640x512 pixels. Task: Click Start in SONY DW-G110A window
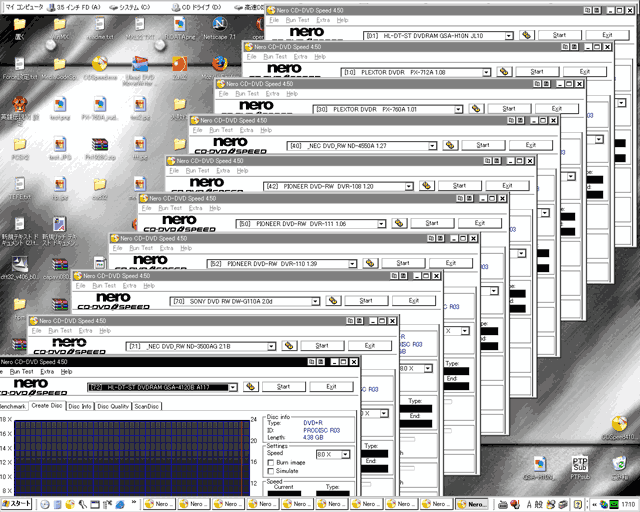[x=366, y=301]
